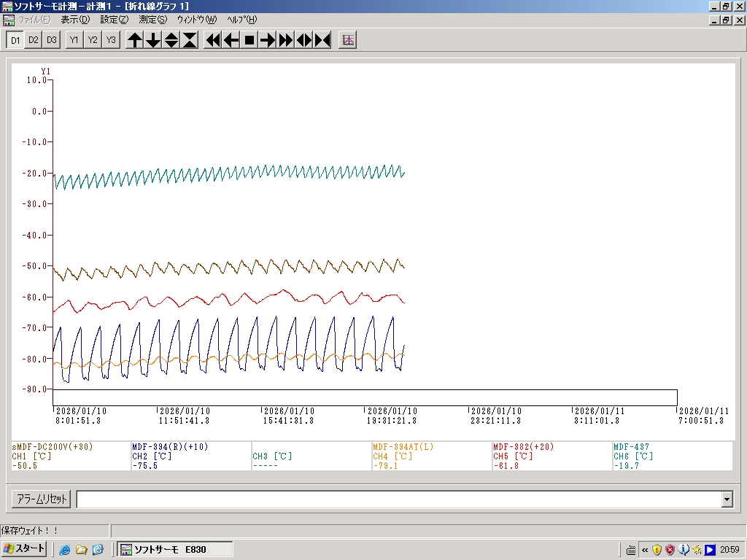Open the 表示(D) view menu
Viewport: 747px width, 560px height.
click(75, 20)
